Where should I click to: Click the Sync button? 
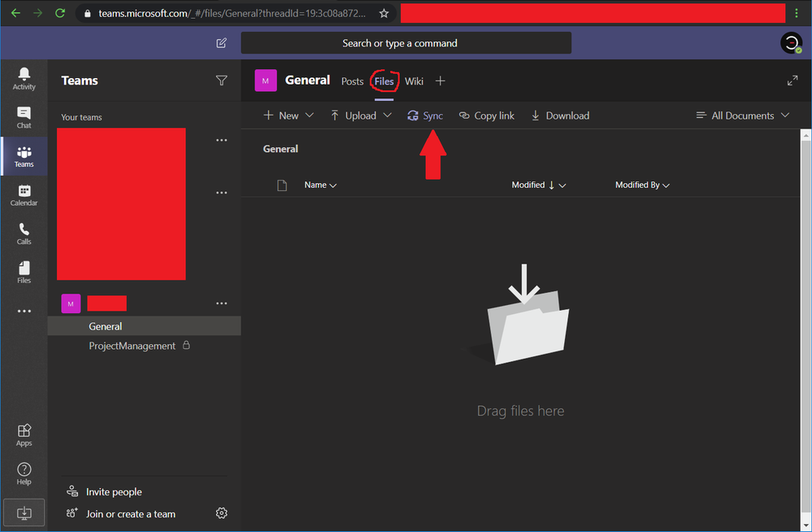pos(424,116)
